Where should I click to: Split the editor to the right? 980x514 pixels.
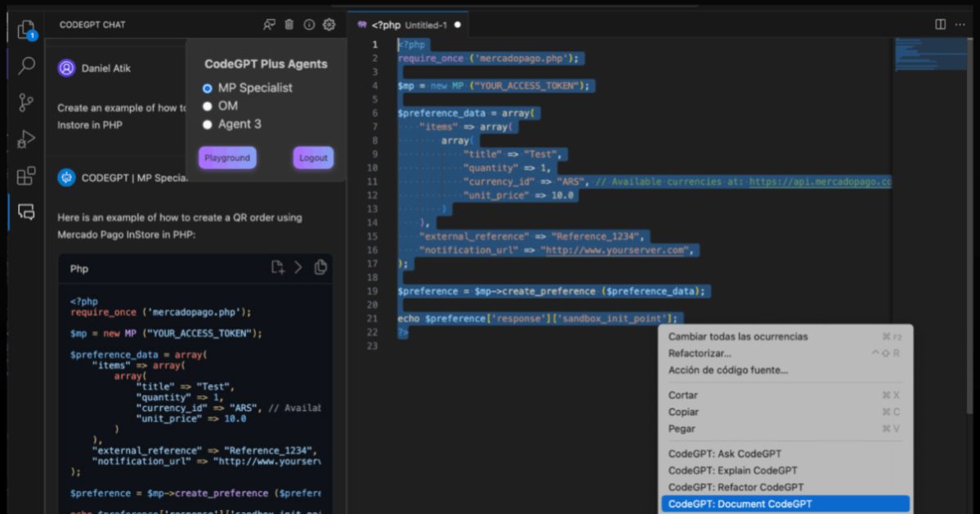(940, 25)
